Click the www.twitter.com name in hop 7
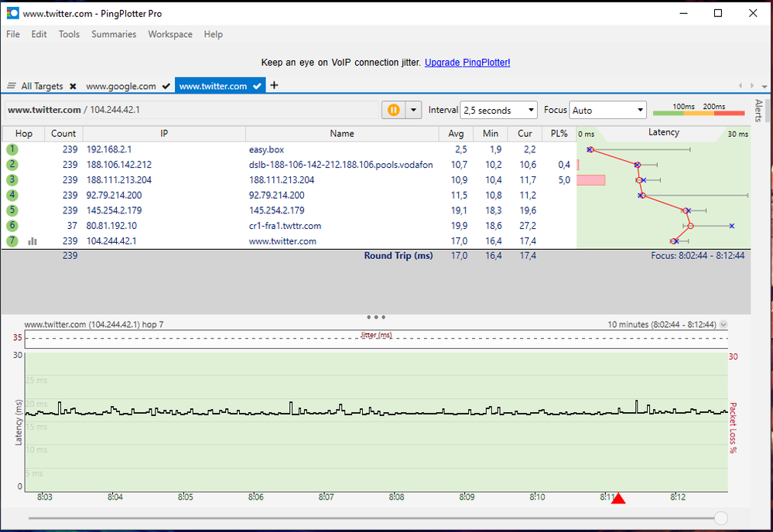This screenshot has height=532, width=773. click(x=282, y=241)
